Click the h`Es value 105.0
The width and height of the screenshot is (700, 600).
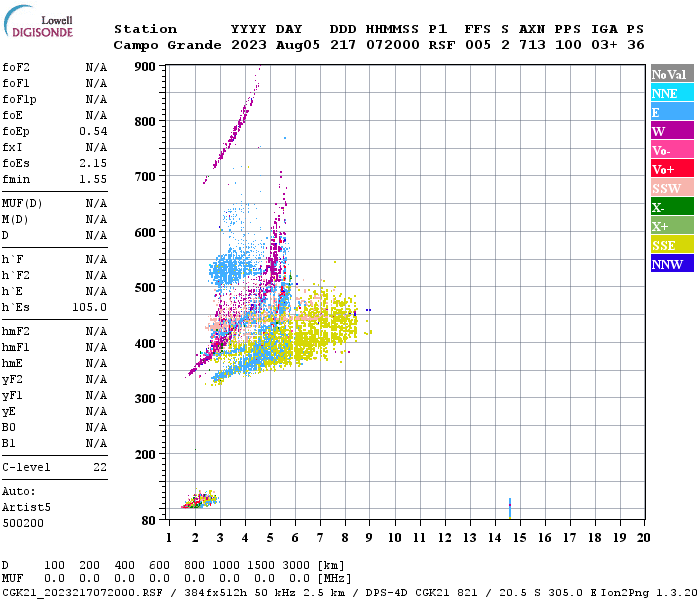(89, 308)
